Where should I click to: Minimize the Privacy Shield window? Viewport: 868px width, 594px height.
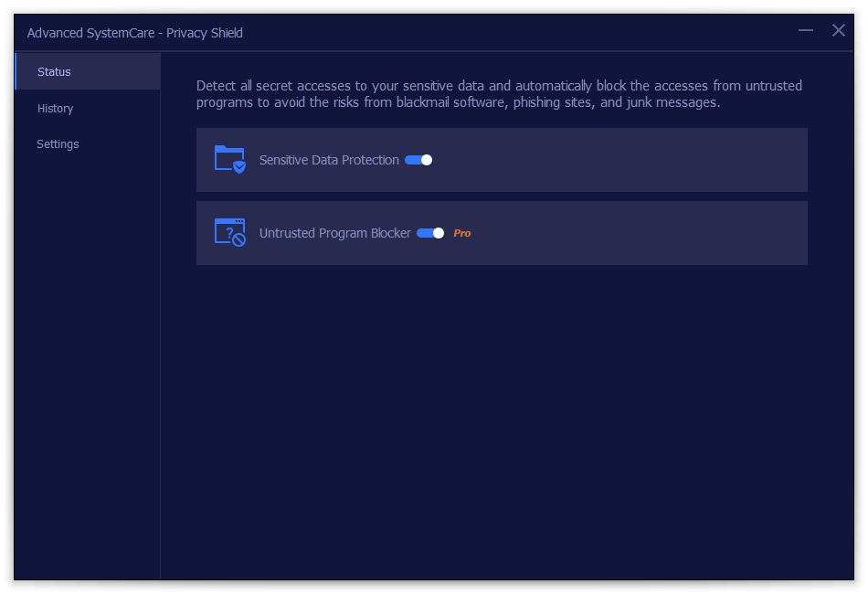(805, 31)
